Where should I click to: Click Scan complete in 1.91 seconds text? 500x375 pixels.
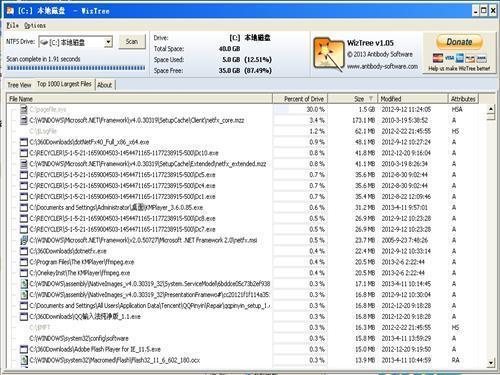pos(43,59)
